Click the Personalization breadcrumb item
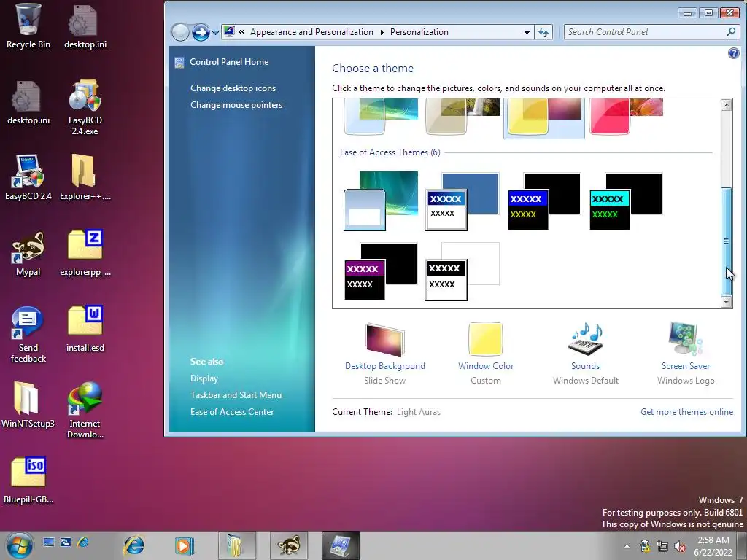 point(419,32)
